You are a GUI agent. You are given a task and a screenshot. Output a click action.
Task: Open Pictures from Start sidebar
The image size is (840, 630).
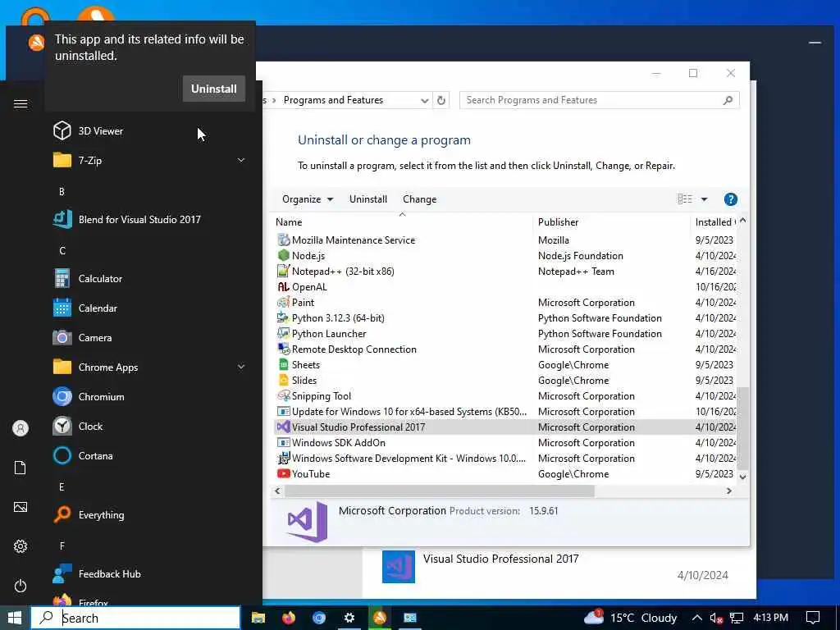21,507
